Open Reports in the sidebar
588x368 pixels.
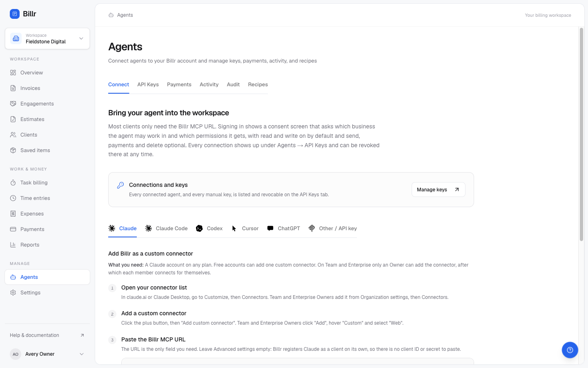[47, 245]
